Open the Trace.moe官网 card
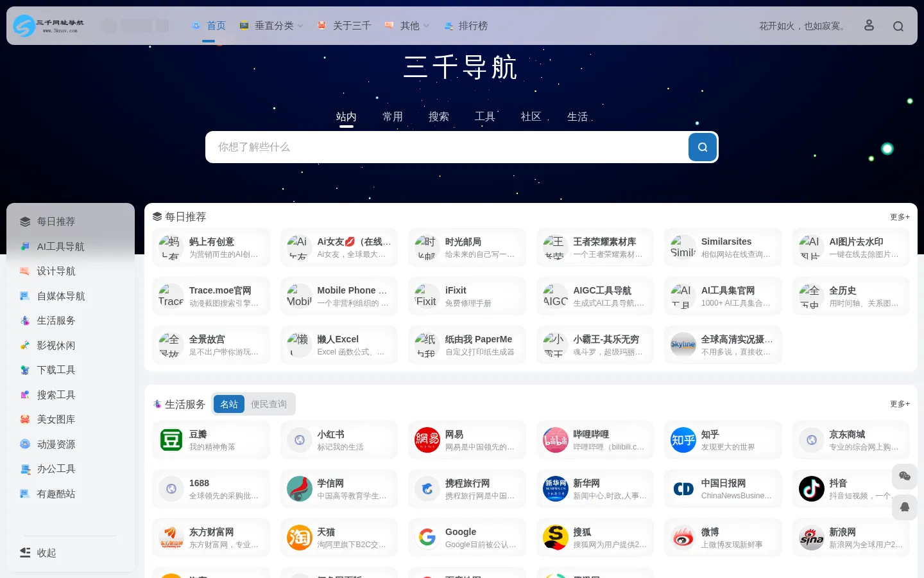 pos(211,296)
